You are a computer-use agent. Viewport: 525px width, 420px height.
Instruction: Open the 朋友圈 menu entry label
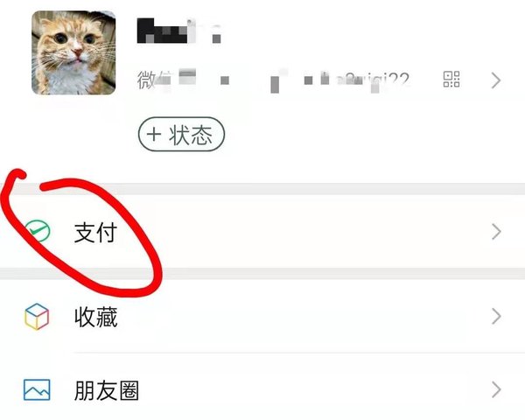[107, 390]
